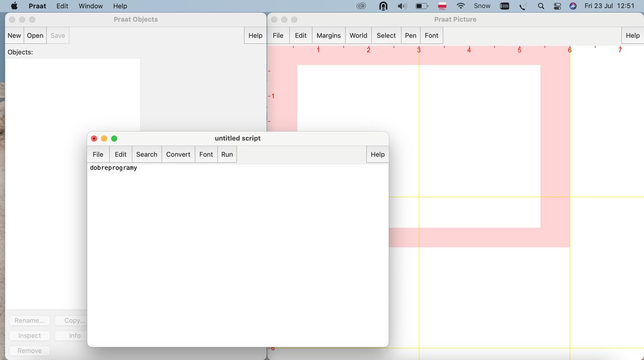The image size is (644, 360).
Task: Click Help in Praat Objects window
Action: tap(256, 35)
